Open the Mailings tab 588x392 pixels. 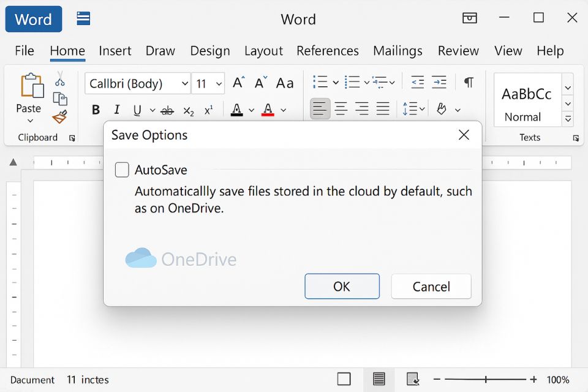(398, 51)
